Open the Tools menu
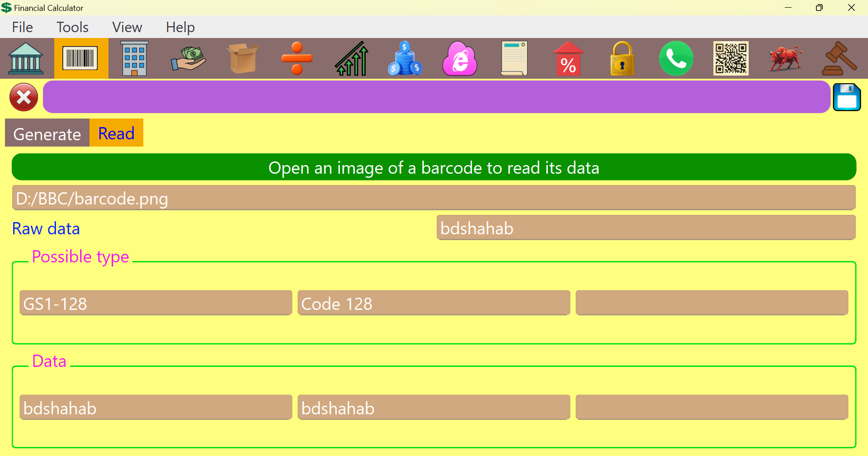 click(x=72, y=27)
